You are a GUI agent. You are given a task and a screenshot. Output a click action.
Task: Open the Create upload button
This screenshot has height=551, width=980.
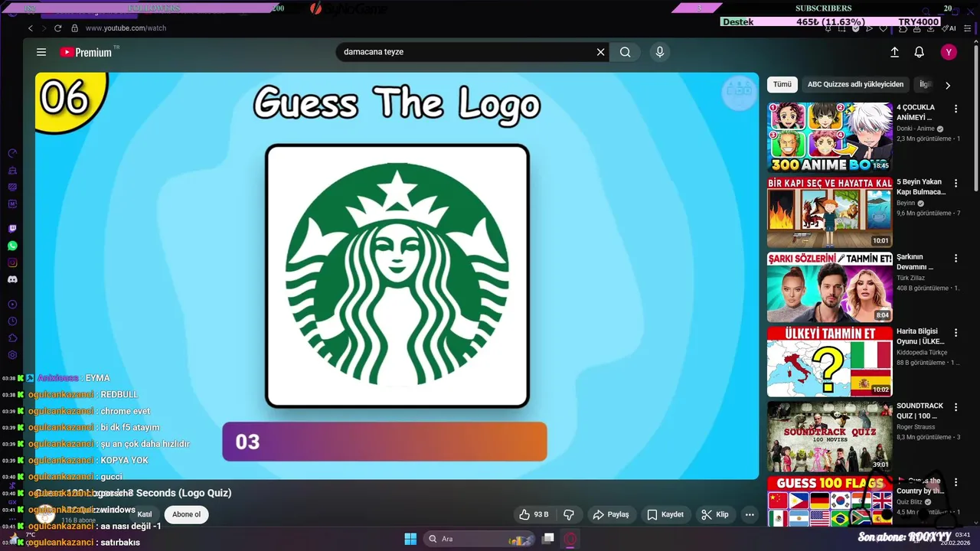[x=894, y=52]
